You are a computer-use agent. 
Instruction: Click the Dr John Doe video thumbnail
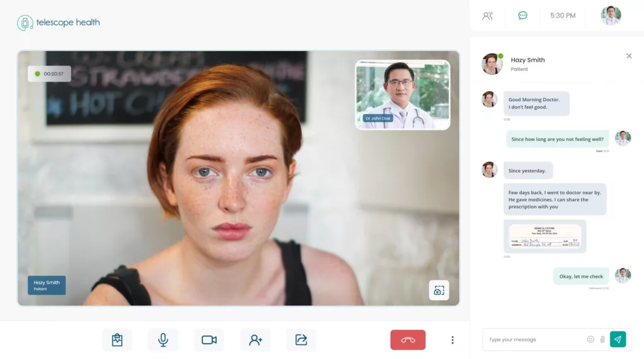pos(402,95)
